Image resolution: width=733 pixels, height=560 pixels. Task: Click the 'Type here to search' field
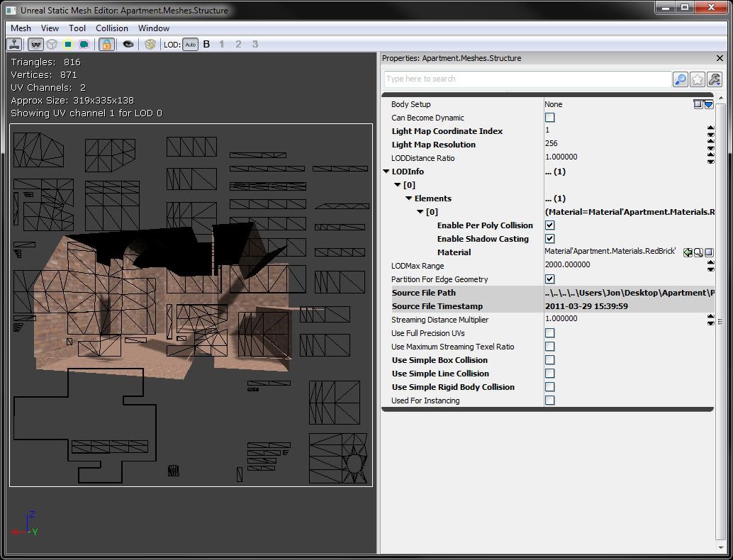click(x=528, y=79)
